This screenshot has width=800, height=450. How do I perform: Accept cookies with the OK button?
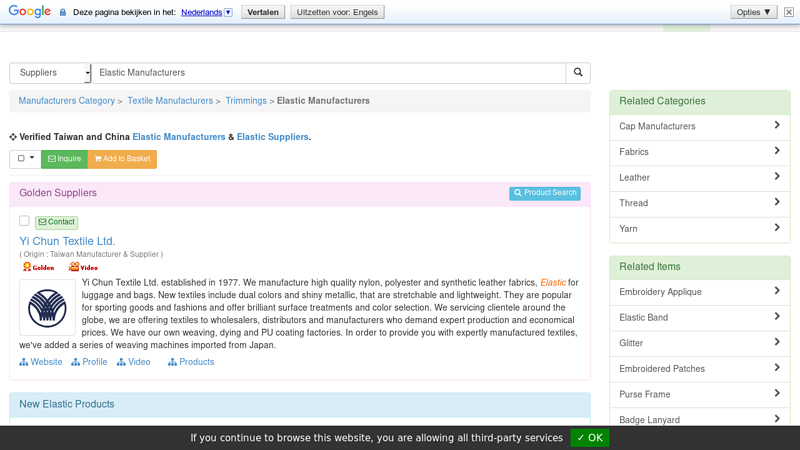pyautogui.click(x=590, y=438)
